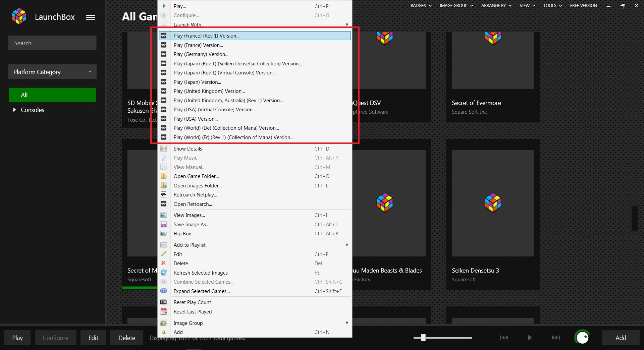Click the Show Details icon

click(164, 149)
